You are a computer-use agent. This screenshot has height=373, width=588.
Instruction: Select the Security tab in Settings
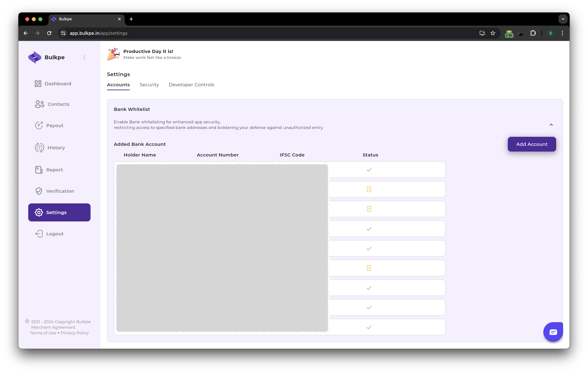pos(149,84)
